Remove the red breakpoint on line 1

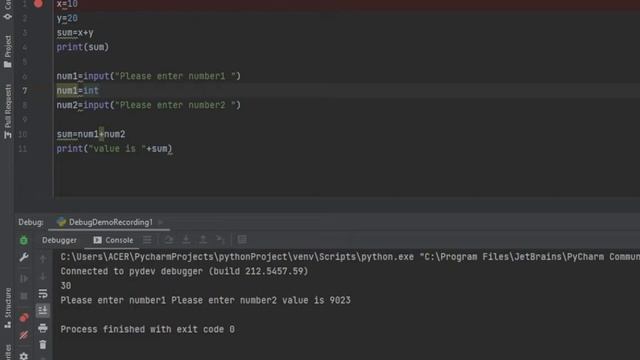click(x=38, y=4)
